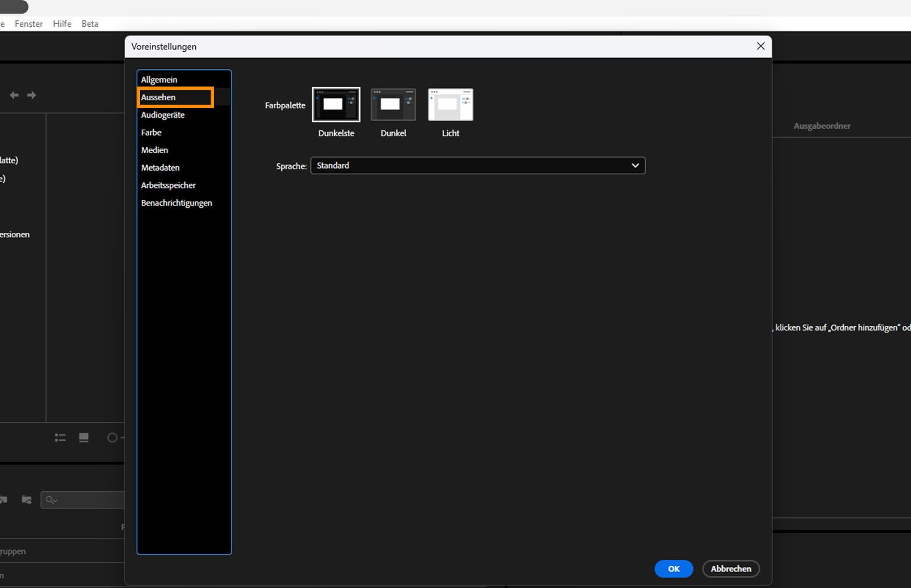Click the magnifier icon in the search field
This screenshot has height=588, width=911.
(x=51, y=500)
